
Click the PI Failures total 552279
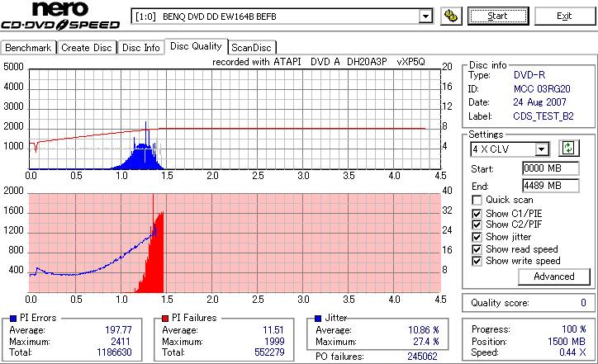pyautogui.click(x=269, y=352)
